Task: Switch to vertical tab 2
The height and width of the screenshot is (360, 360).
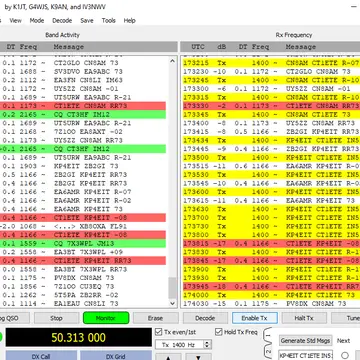Action: pyautogui.click(x=268, y=352)
